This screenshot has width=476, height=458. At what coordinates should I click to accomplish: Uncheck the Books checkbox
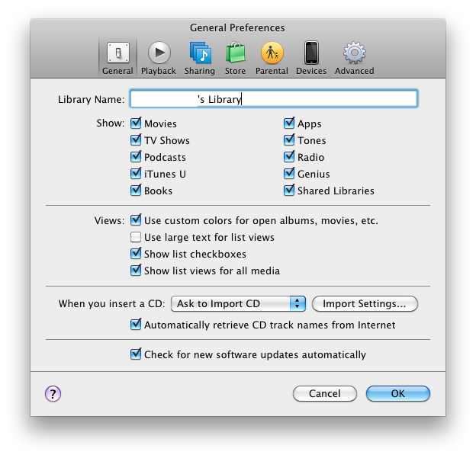[136, 191]
